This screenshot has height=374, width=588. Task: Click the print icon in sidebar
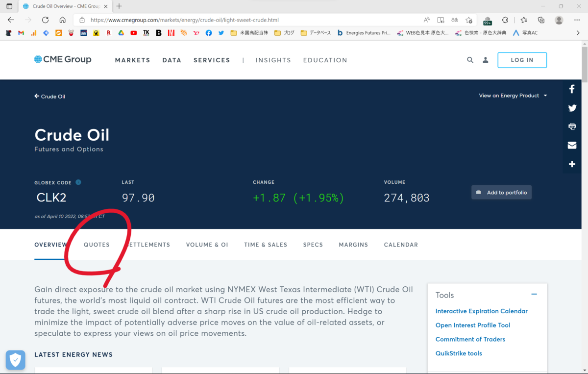point(572,126)
